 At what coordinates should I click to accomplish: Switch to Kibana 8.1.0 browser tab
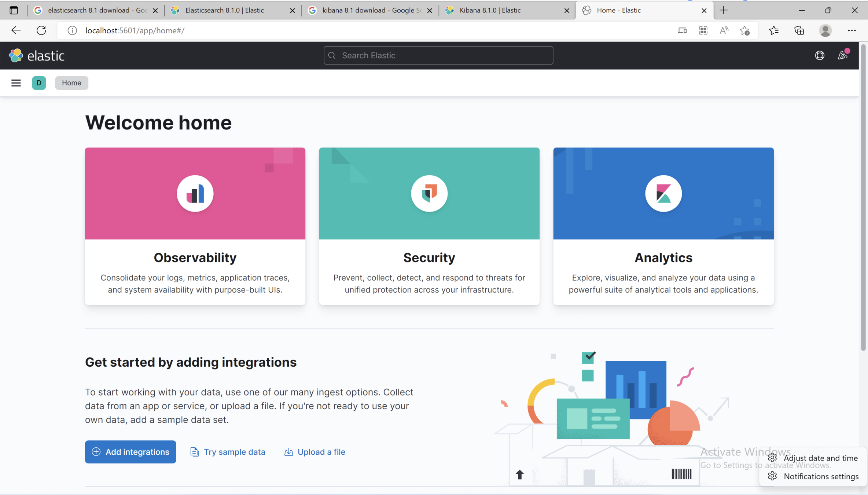pyautogui.click(x=490, y=10)
